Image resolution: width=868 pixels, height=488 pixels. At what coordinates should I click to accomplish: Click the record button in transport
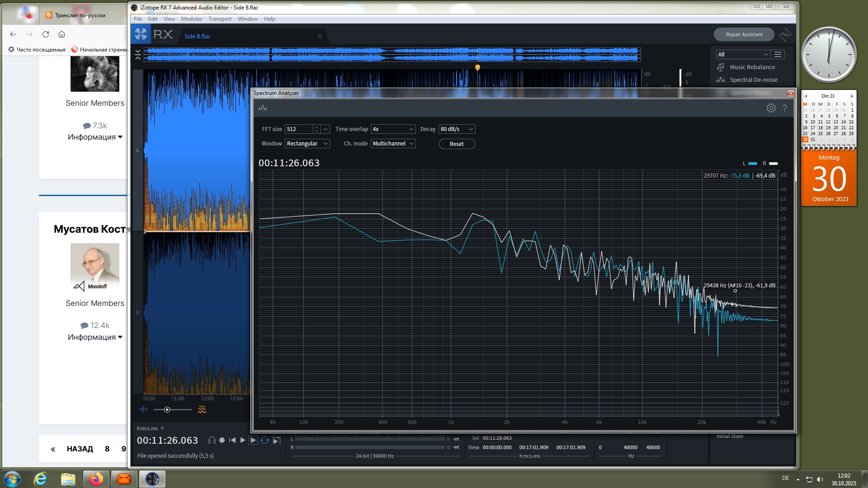(222, 440)
